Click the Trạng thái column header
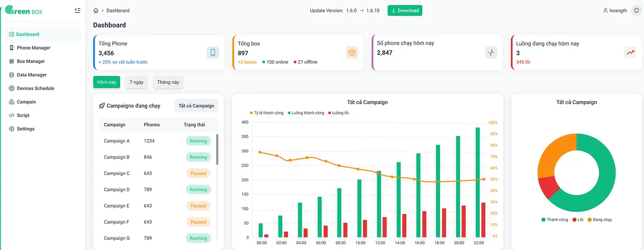The image size is (644, 250). click(x=194, y=125)
